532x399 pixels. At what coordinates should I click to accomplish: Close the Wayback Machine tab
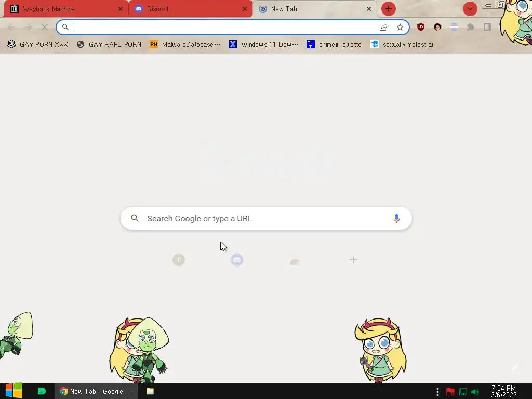(120, 9)
